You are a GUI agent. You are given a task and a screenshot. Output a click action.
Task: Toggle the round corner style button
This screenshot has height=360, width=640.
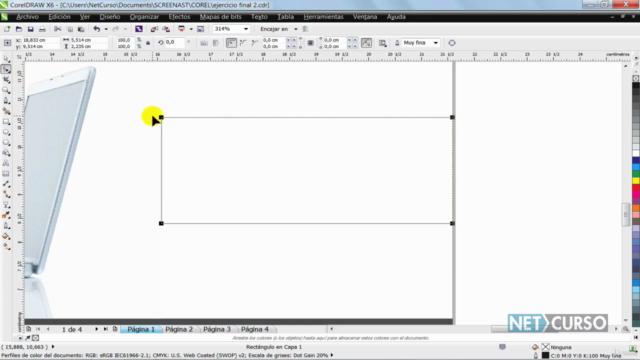point(231,43)
